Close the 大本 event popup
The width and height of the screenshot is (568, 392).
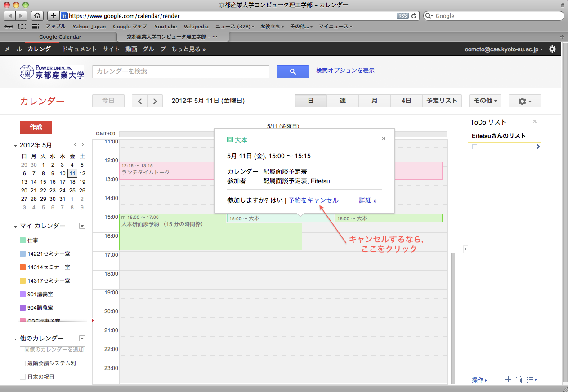tap(384, 138)
